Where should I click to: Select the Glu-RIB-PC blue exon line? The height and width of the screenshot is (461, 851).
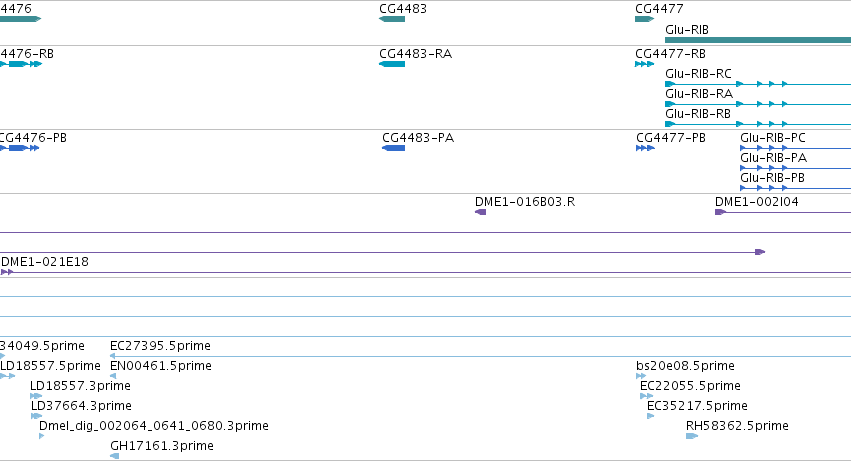click(x=795, y=148)
